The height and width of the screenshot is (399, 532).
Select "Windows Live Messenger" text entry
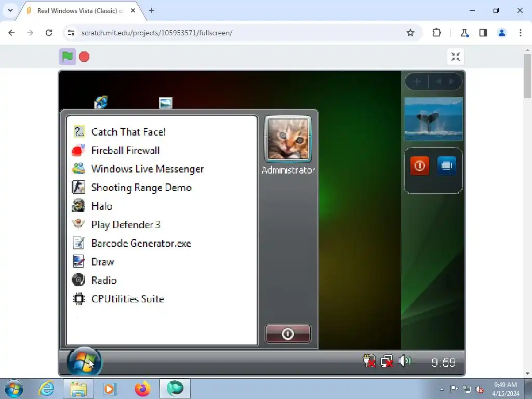point(148,169)
